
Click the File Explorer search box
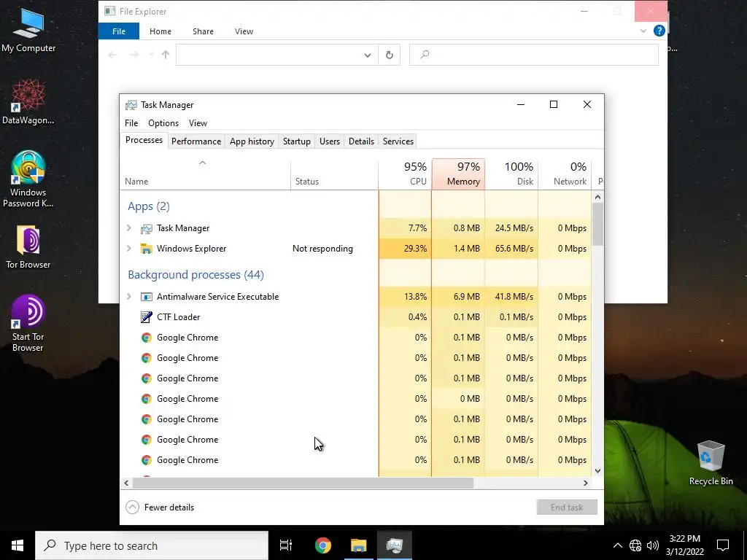point(533,55)
